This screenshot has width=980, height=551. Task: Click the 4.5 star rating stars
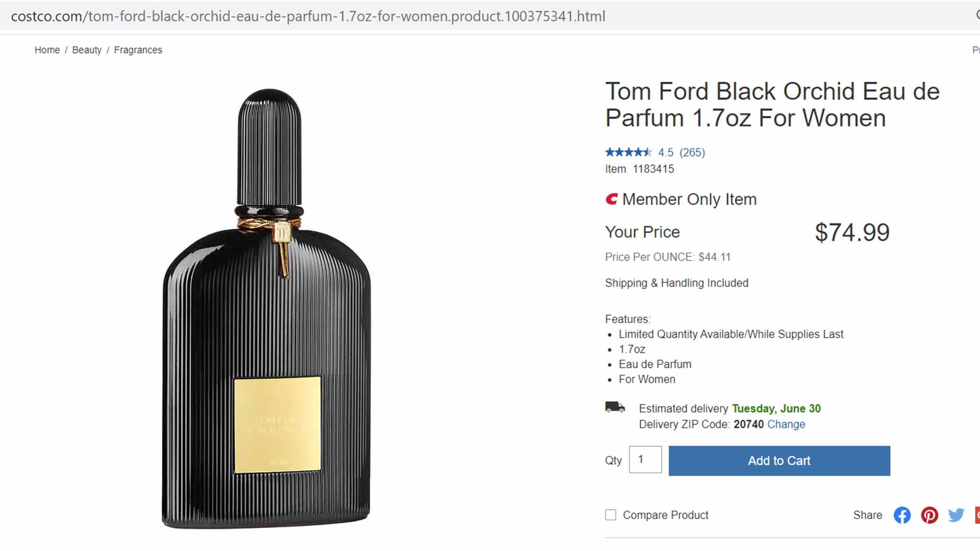tap(629, 152)
